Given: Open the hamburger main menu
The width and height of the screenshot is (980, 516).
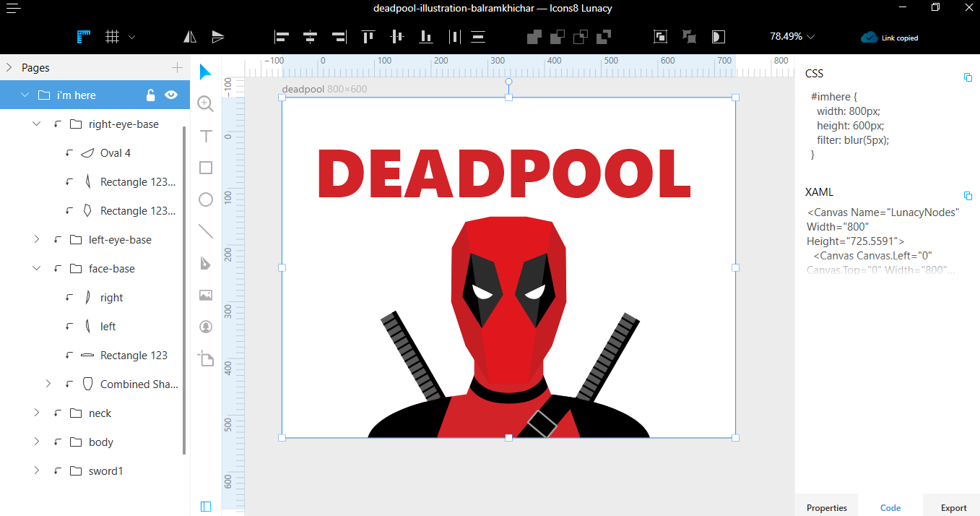Looking at the screenshot, I should point(14,9).
